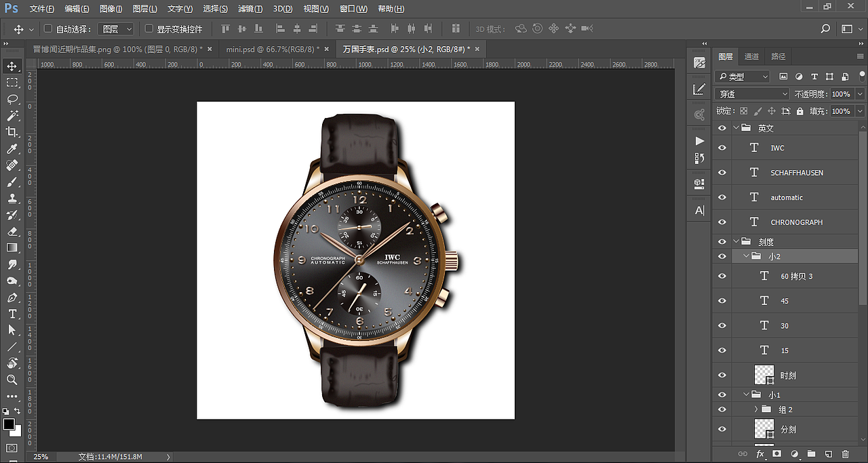Enable the 自动选择 checkbox
Screen dimensions: 868x463
[48, 29]
